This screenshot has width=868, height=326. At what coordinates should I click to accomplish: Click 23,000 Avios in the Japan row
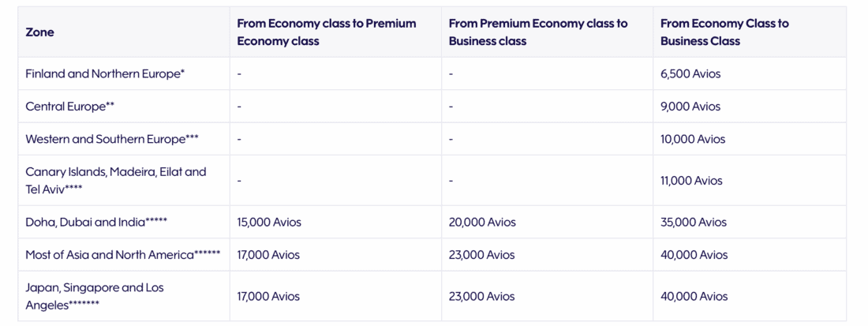pos(481,297)
